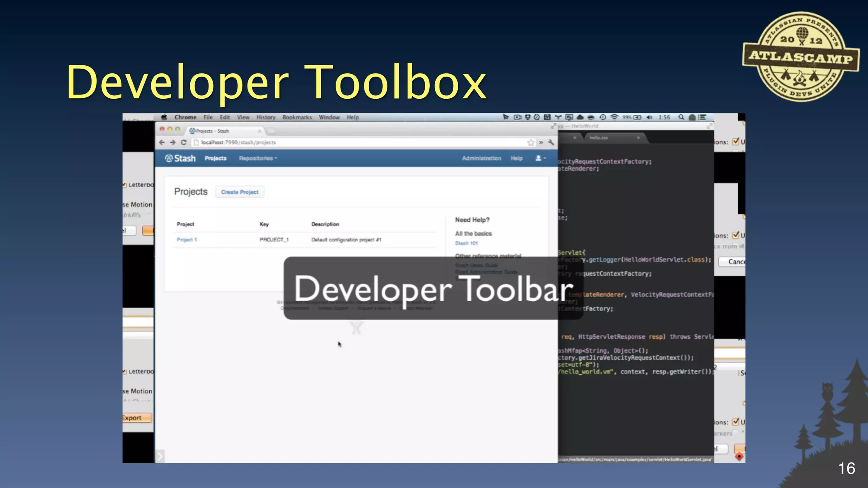Open the Bookmarks menu
The height and width of the screenshot is (488, 868).
(x=297, y=117)
